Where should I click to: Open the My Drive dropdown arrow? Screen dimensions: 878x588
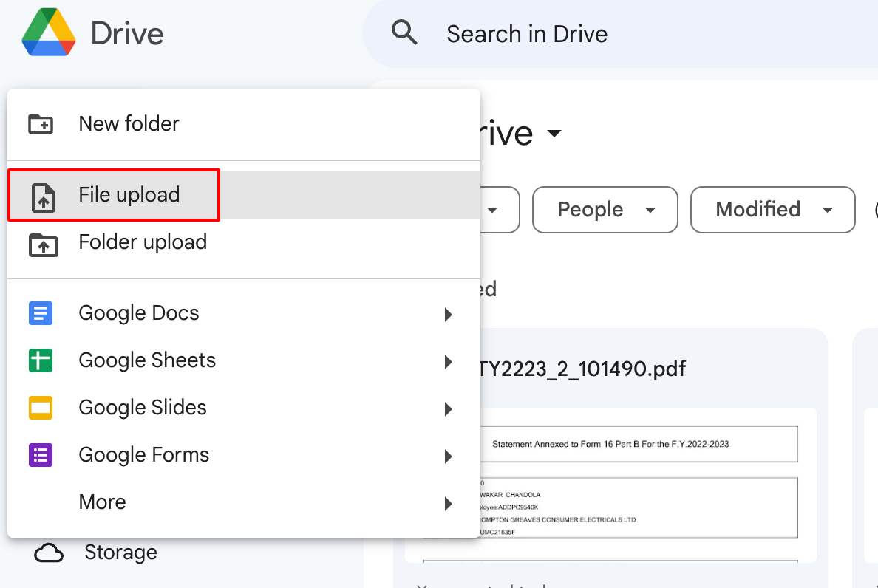557,134
